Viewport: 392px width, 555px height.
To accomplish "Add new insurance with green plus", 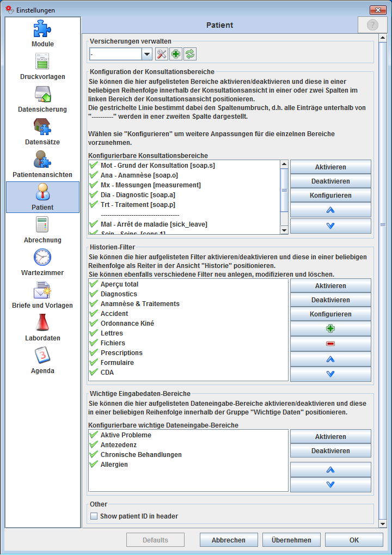I will pyautogui.click(x=176, y=53).
